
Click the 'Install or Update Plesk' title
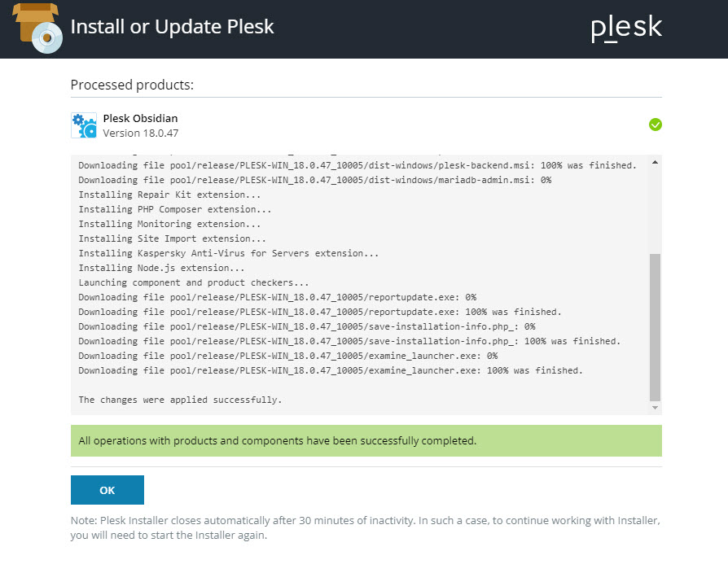click(x=173, y=26)
